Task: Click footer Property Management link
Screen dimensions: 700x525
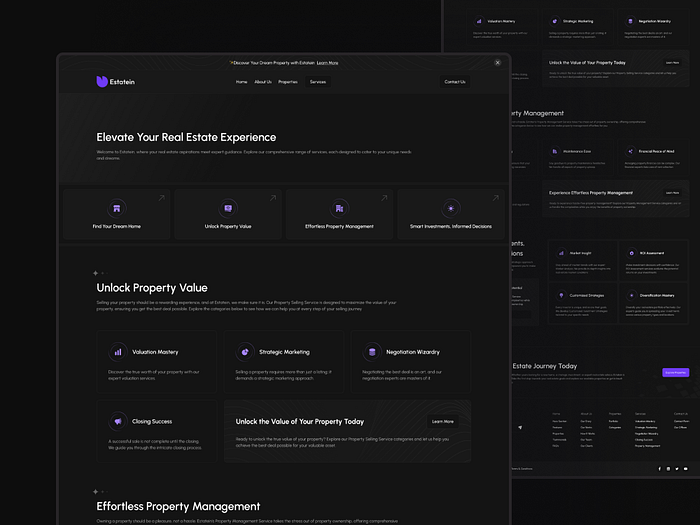Action: 647,446
